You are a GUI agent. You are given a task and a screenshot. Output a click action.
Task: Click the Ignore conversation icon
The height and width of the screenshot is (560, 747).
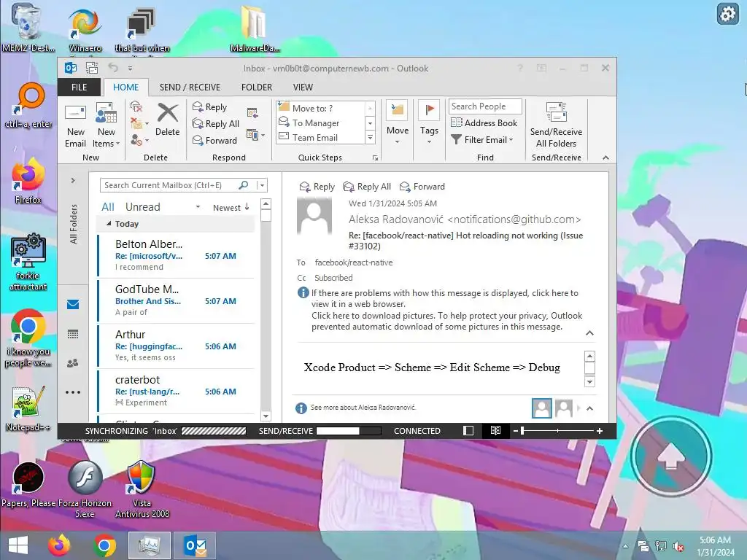[136, 107]
